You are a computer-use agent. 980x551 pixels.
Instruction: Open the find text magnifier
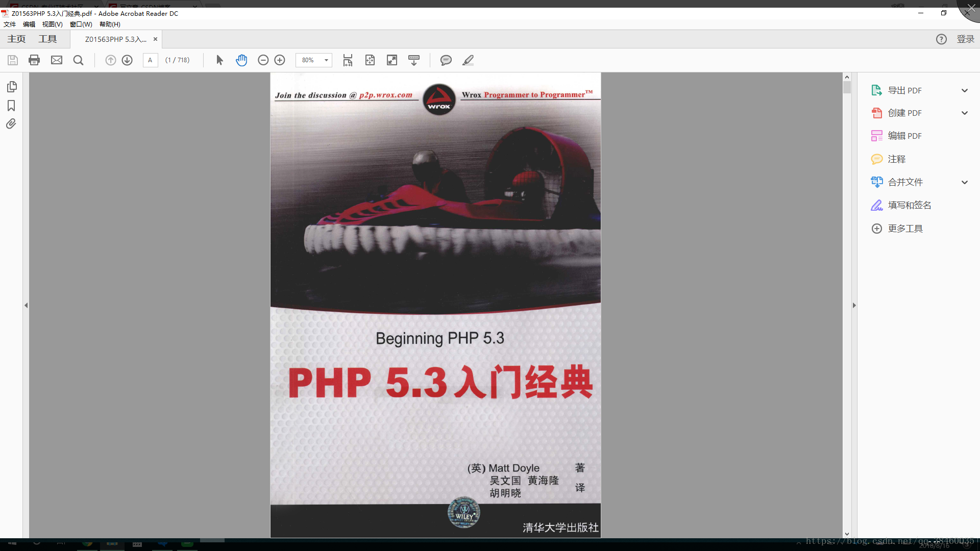point(78,60)
